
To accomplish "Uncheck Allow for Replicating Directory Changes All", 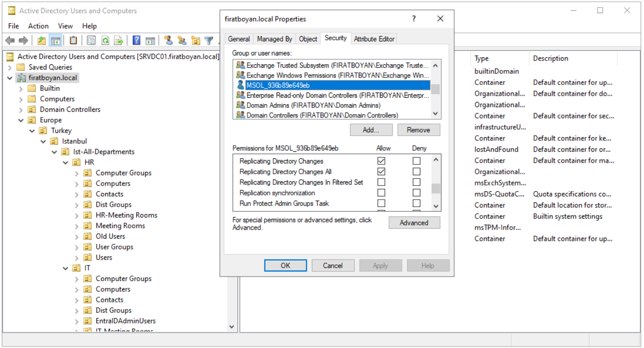I will [x=381, y=171].
